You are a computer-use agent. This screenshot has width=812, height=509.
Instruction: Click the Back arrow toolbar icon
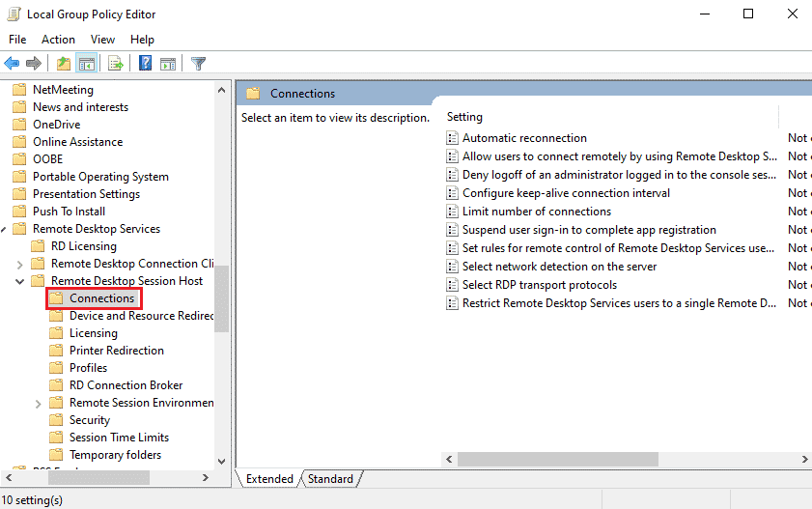[x=12, y=64]
